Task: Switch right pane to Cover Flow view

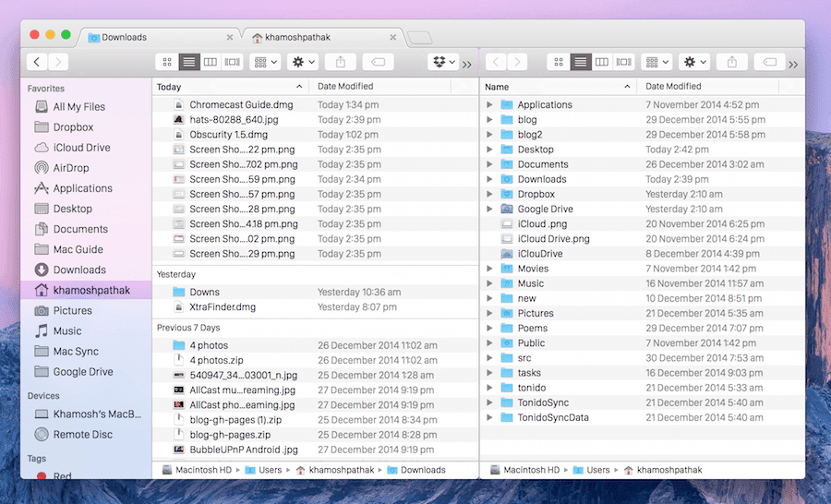Action: coord(624,62)
